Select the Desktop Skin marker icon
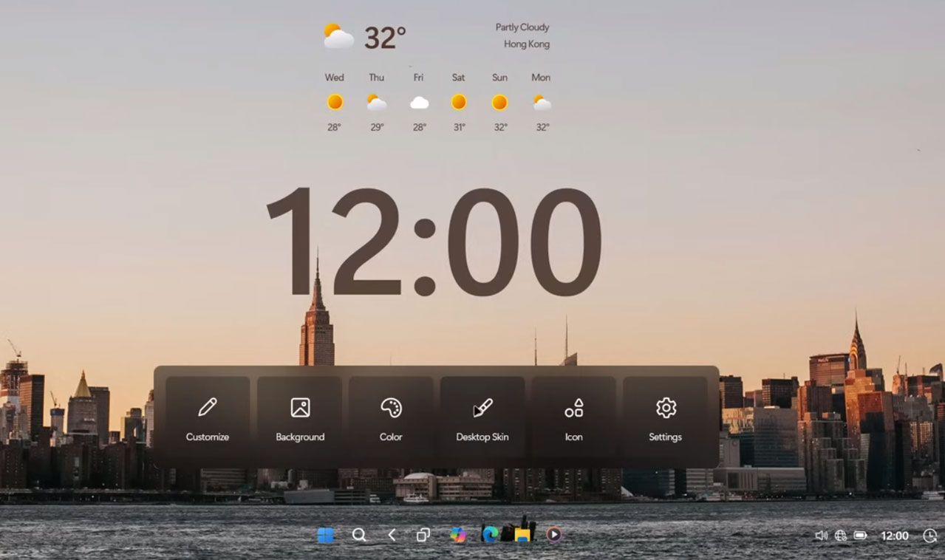 pyautogui.click(x=482, y=407)
